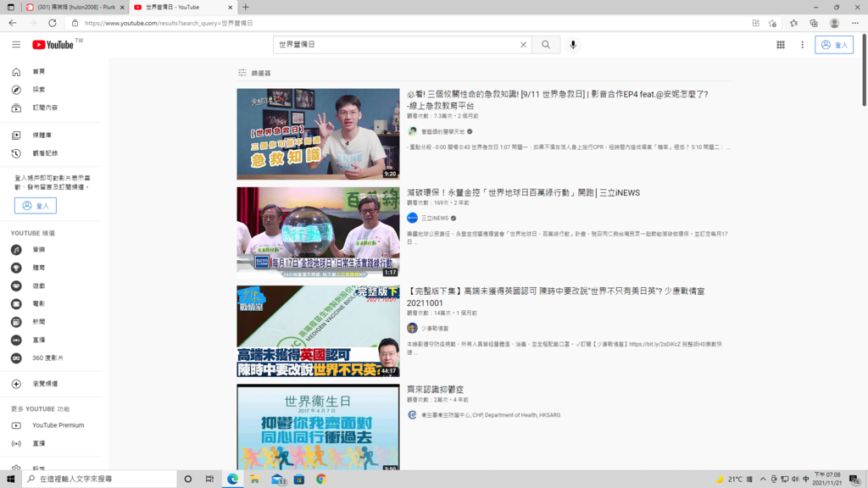Click the YouTube logo
The image size is (868, 488).
tap(53, 45)
